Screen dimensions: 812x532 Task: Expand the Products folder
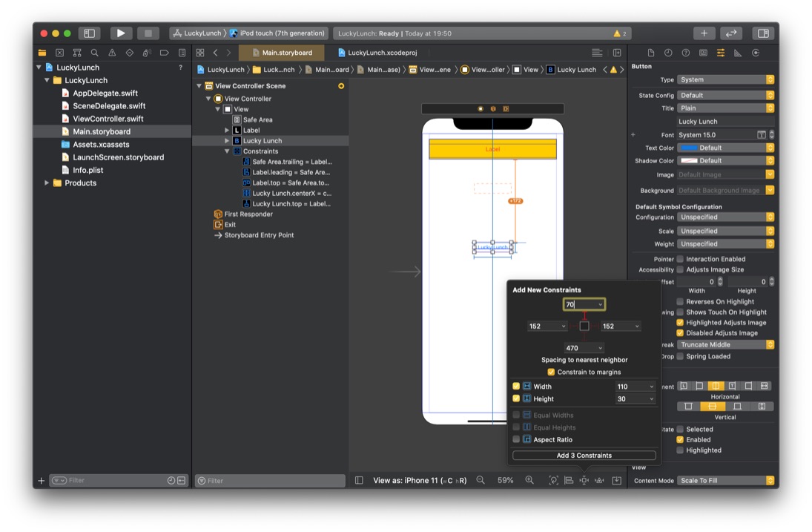pos(47,183)
